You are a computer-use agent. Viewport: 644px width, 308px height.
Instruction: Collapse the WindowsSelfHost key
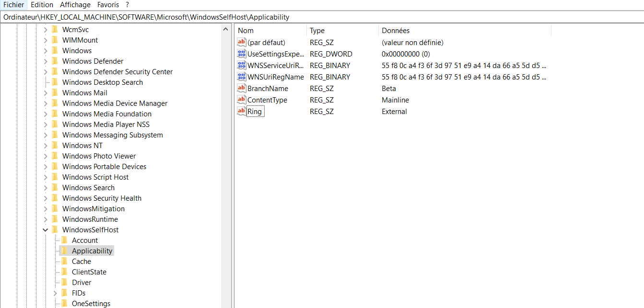coord(45,229)
